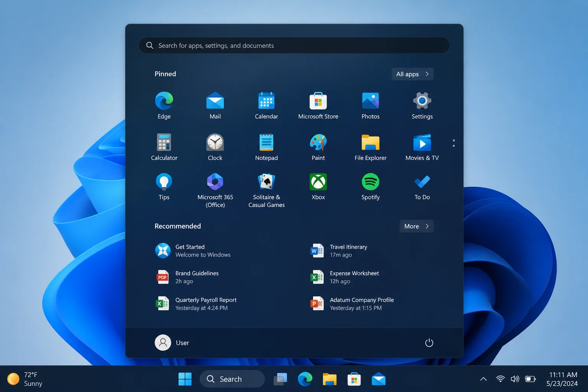The height and width of the screenshot is (392, 588).
Task: Open Task View on the taskbar
Action: [280, 379]
